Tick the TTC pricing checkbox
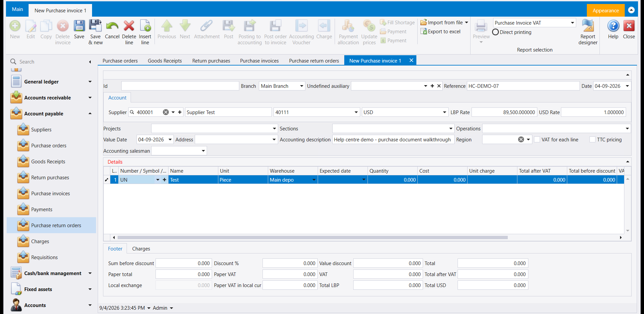 (592, 140)
